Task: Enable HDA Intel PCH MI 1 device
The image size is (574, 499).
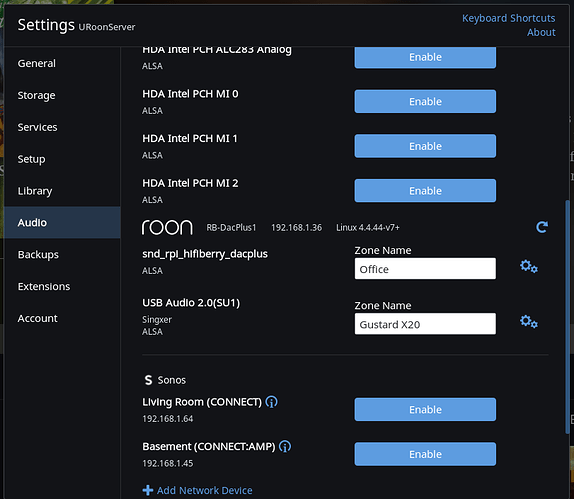Action: 425,146
